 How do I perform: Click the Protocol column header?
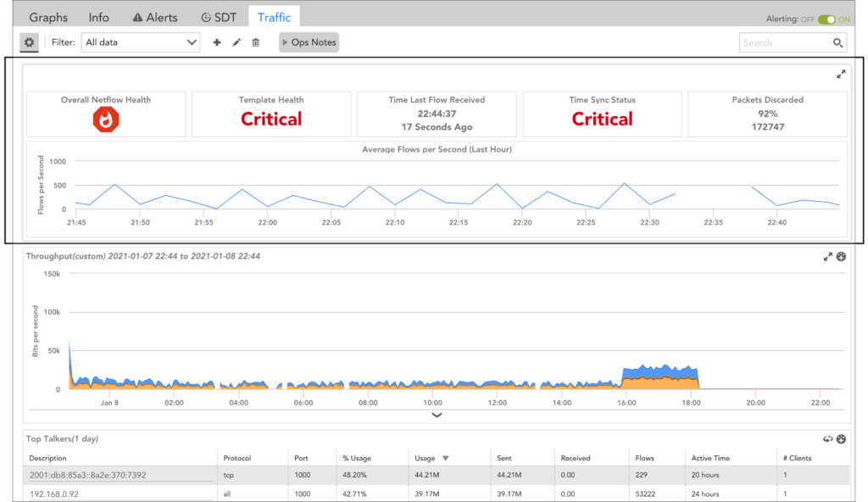[x=237, y=458]
